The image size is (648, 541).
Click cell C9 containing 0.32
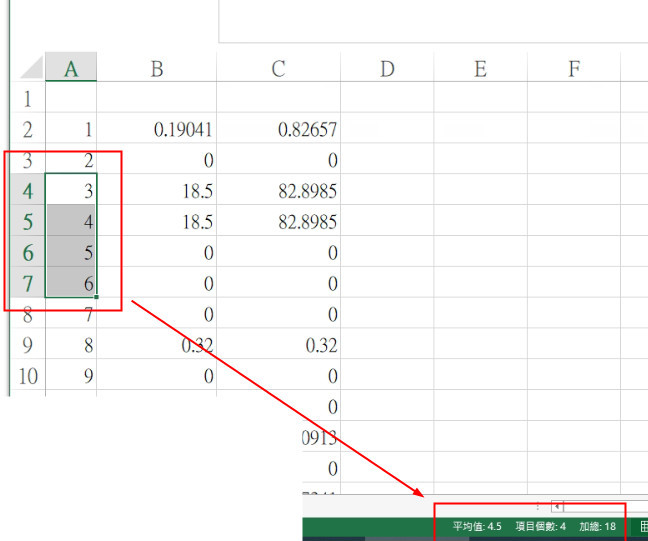click(x=279, y=345)
